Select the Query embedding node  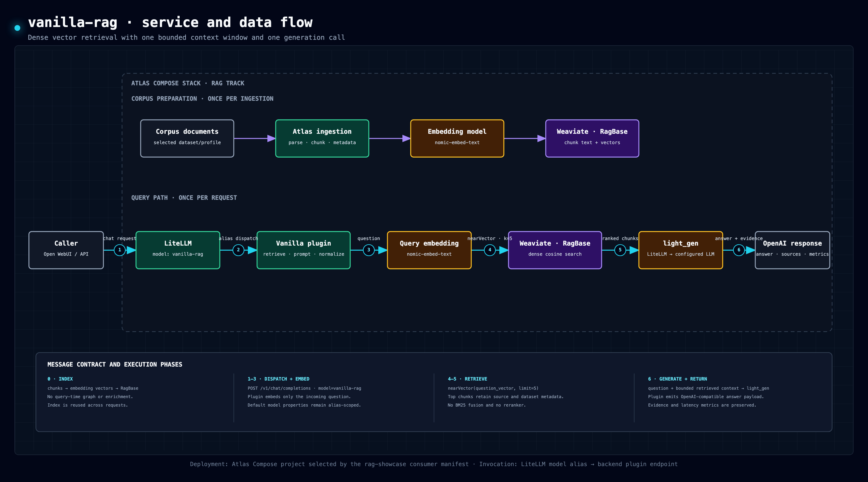tap(429, 250)
